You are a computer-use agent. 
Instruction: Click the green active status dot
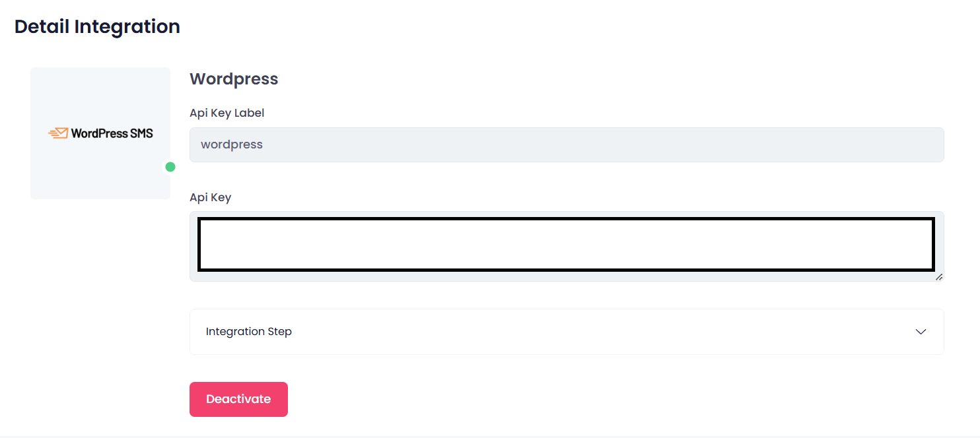170,167
